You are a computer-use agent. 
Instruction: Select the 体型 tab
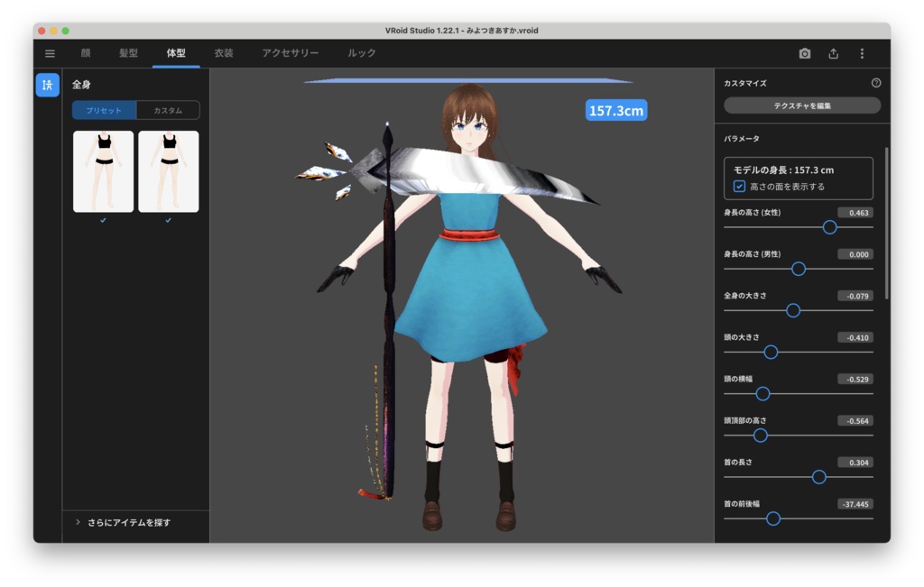point(176,53)
